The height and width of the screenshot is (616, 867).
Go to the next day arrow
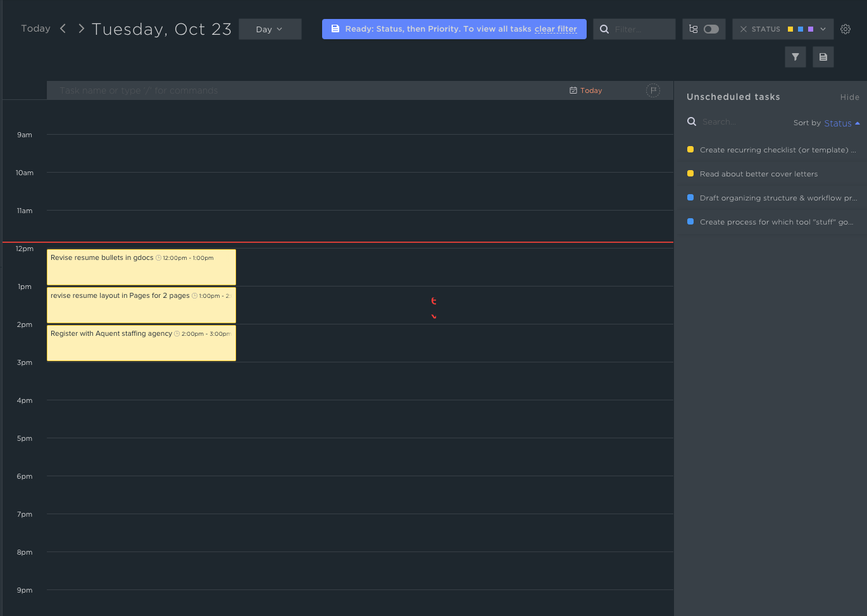point(81,28)
